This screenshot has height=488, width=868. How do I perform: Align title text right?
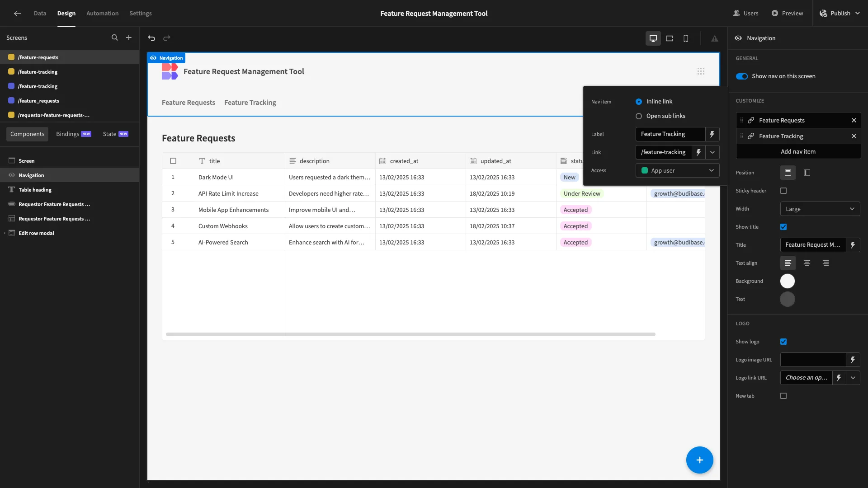click(x=826, y=263)
